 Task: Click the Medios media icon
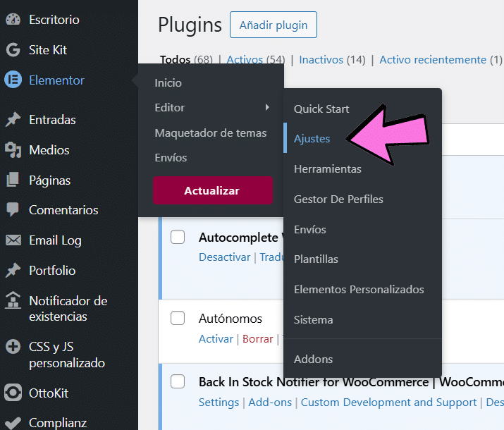(13, 150)
